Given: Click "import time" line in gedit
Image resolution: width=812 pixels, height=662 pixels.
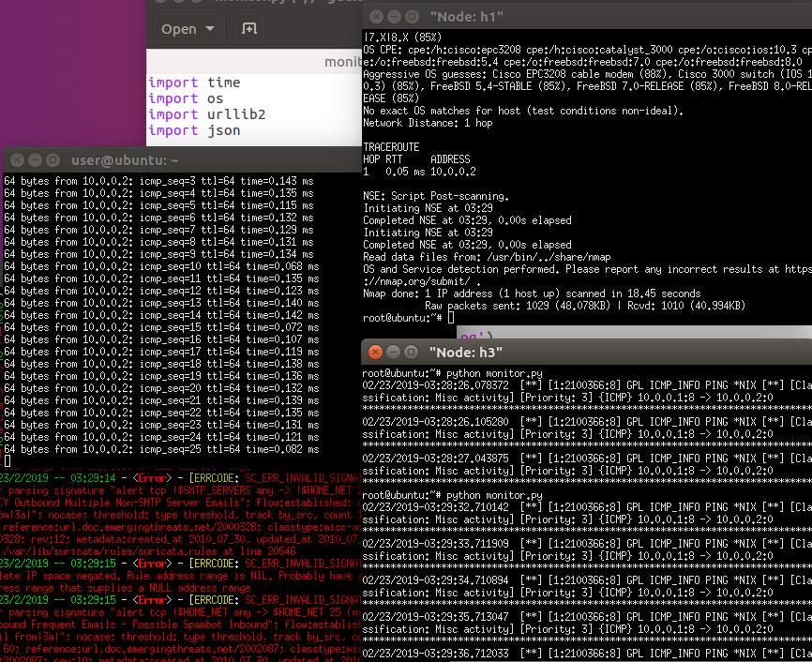Looking at the screenshot, I should pos(195,83).
